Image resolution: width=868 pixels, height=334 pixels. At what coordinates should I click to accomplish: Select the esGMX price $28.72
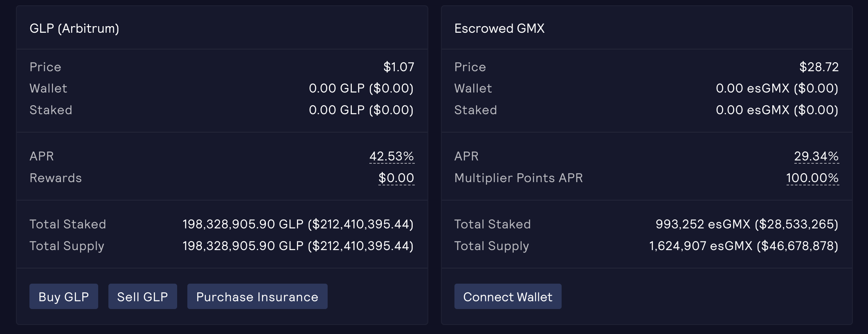point(819,67)
